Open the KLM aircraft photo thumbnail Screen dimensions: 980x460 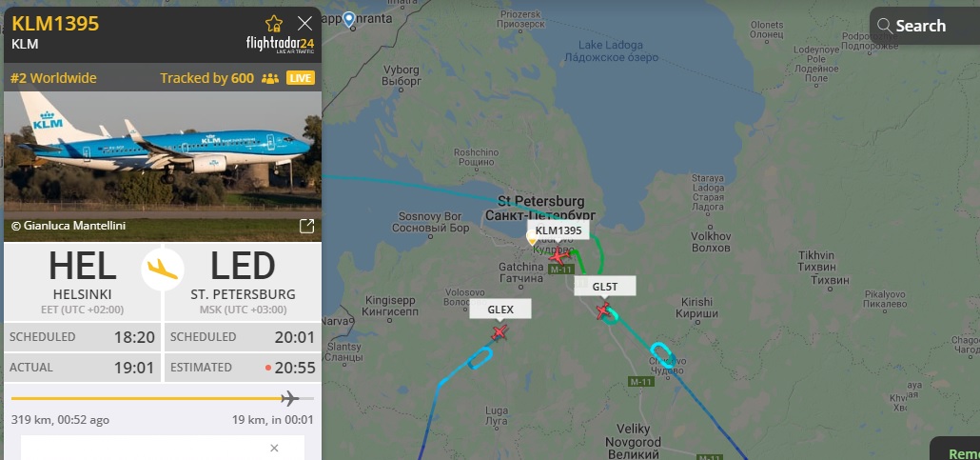163,166
